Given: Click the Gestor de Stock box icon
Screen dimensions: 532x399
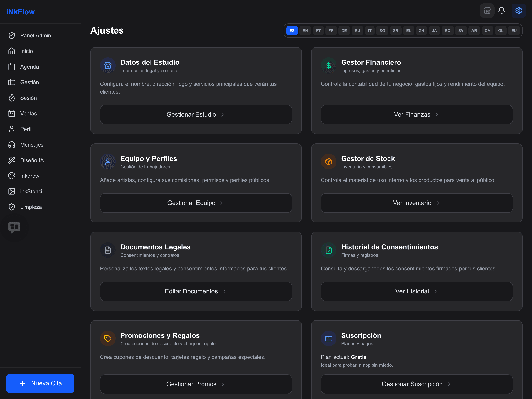Looking at the screenshot, I should click(329, 162).
